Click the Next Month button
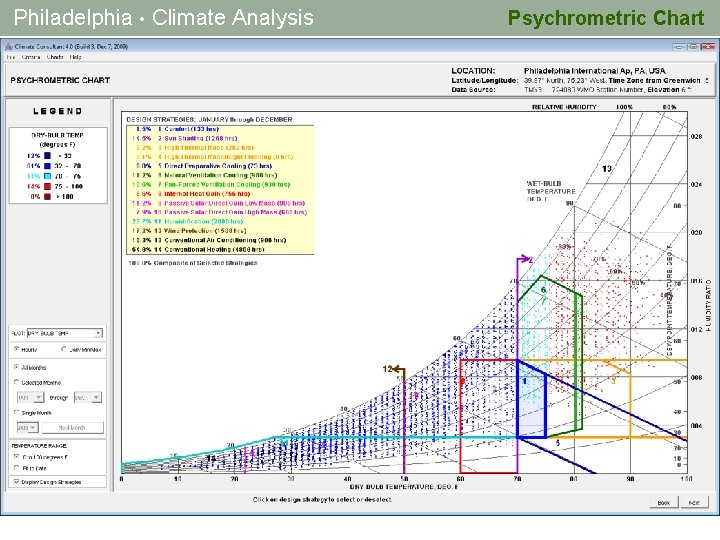This screenshot has width=720, height=540. (73, 428)
